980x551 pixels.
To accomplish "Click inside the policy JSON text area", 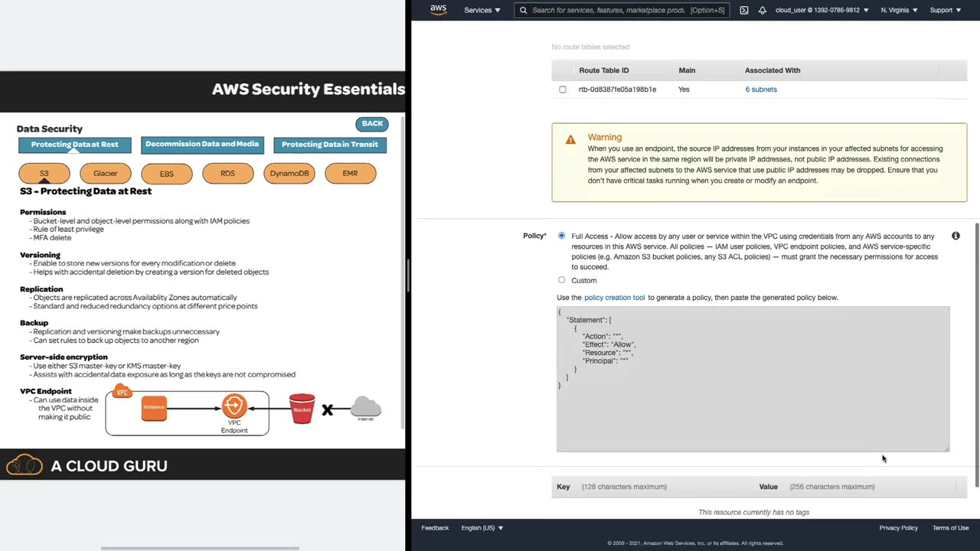I will point(753,380).
